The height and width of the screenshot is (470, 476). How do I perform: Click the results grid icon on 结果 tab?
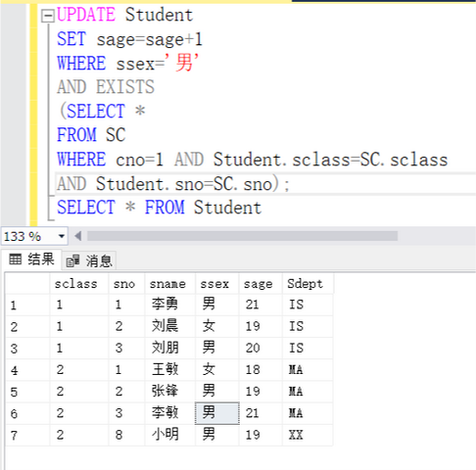tap(16, 259)
